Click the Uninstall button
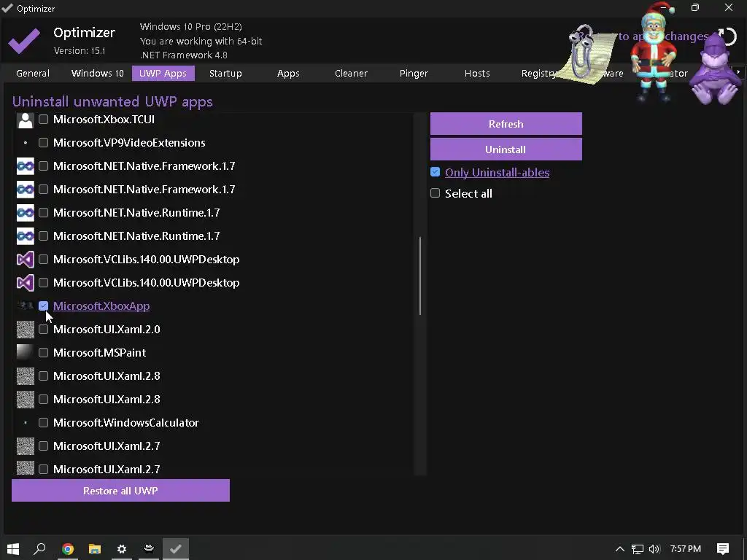 coord(506,149)
